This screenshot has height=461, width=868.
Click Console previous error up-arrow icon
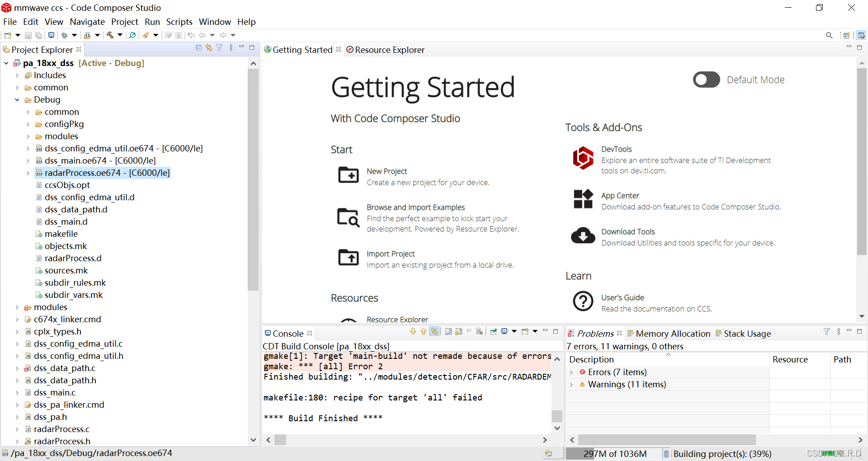(x=424, y=332)
